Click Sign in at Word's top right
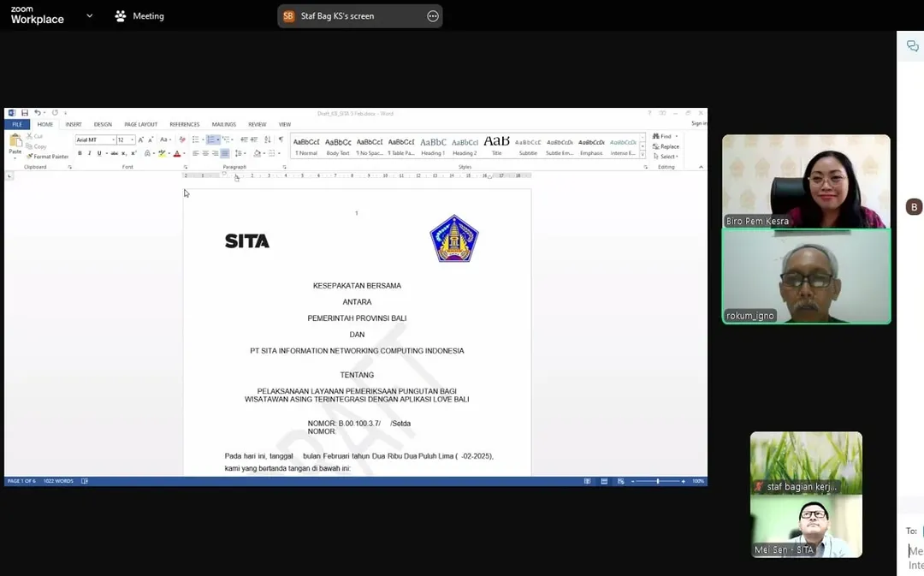The width and height of the screenshot is (924, 576). click(x=699, y=123)
